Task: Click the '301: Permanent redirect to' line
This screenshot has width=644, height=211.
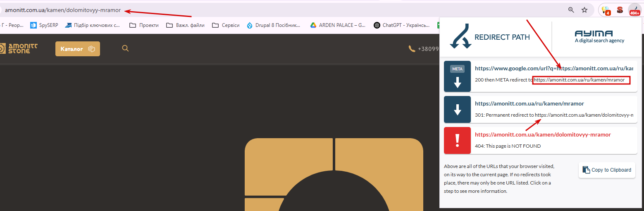Action: click(554, 115)
